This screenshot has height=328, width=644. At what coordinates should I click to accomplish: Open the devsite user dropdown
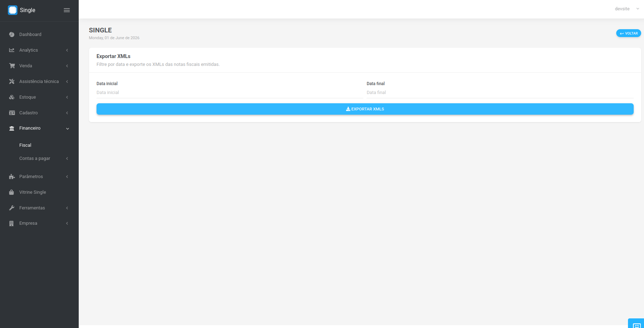coord(627,9)
